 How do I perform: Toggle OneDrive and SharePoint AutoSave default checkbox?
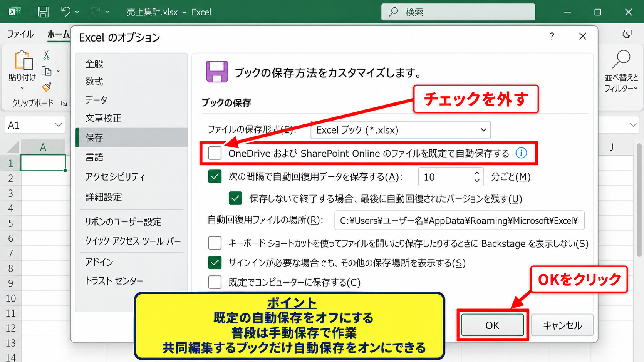215,153
